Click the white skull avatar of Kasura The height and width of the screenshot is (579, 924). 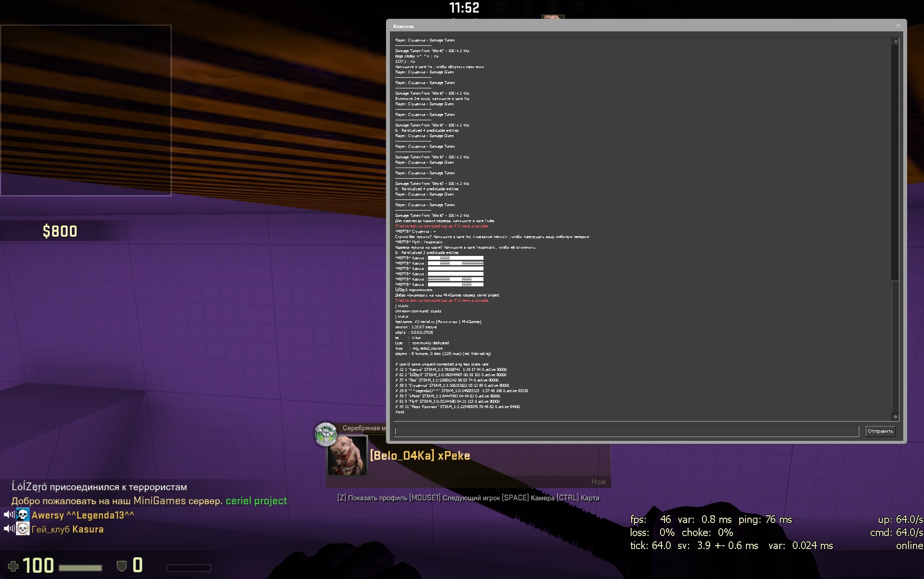pos(23,529)
